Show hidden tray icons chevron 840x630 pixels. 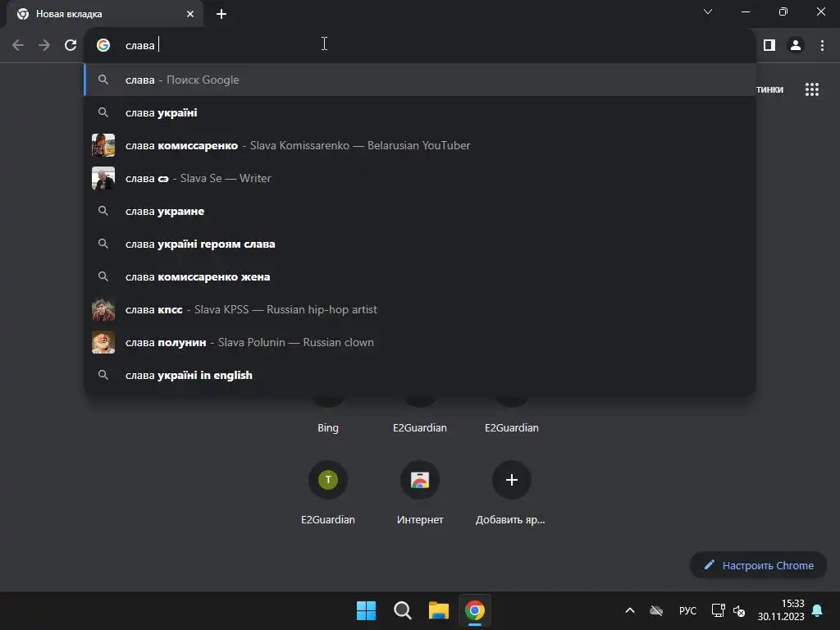(630, 610)
